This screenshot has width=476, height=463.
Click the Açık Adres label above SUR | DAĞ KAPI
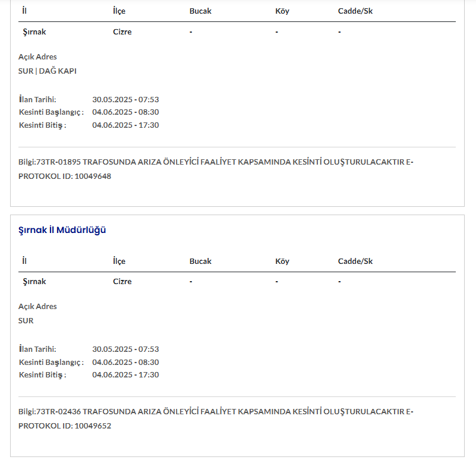pos(37,57)
